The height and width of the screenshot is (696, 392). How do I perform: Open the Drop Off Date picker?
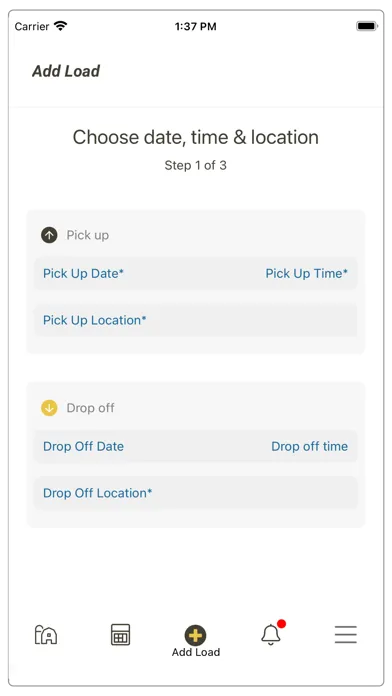pyautogui.click(x=83, y=446)
